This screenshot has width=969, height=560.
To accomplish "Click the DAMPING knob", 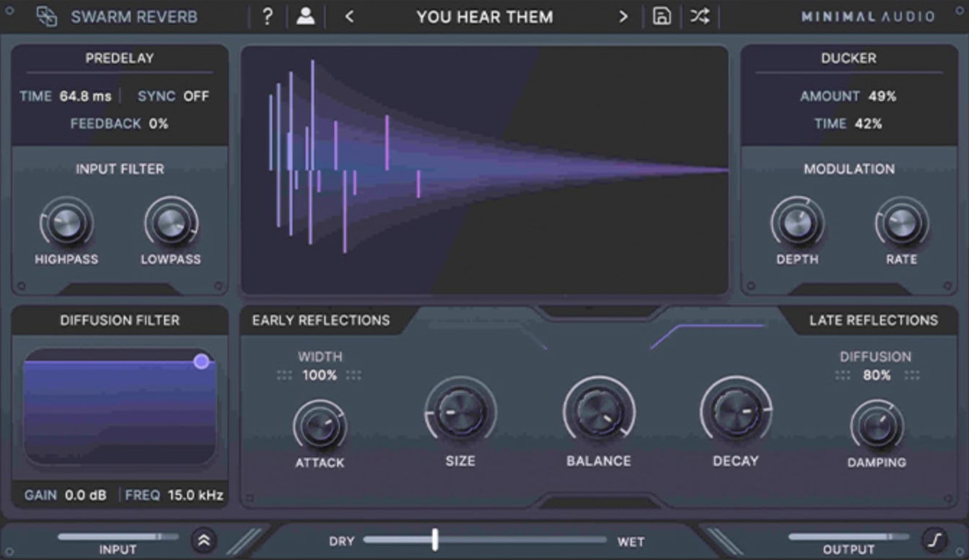I will pos(877,426).
